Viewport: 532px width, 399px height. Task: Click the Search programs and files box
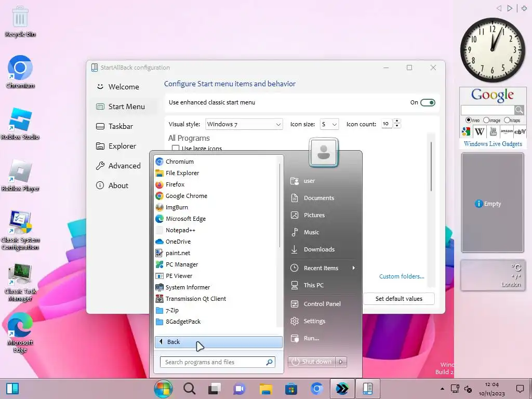pos(218,362)
